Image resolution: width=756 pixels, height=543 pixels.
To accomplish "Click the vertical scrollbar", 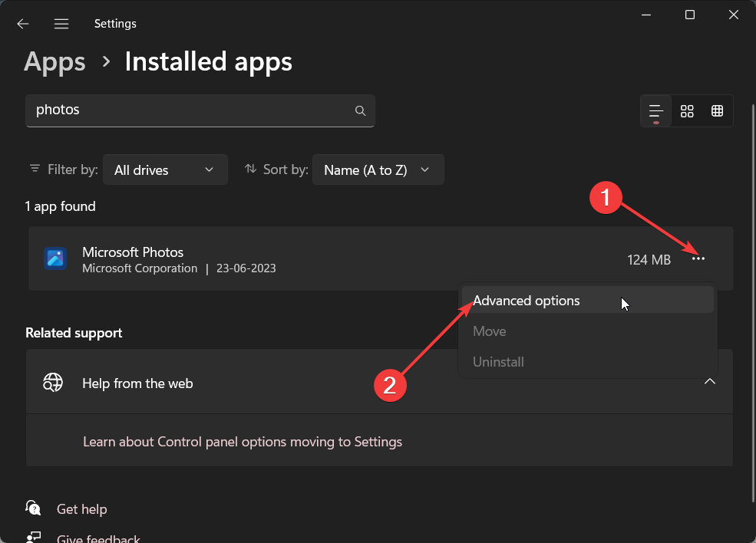I will [753, 304].
